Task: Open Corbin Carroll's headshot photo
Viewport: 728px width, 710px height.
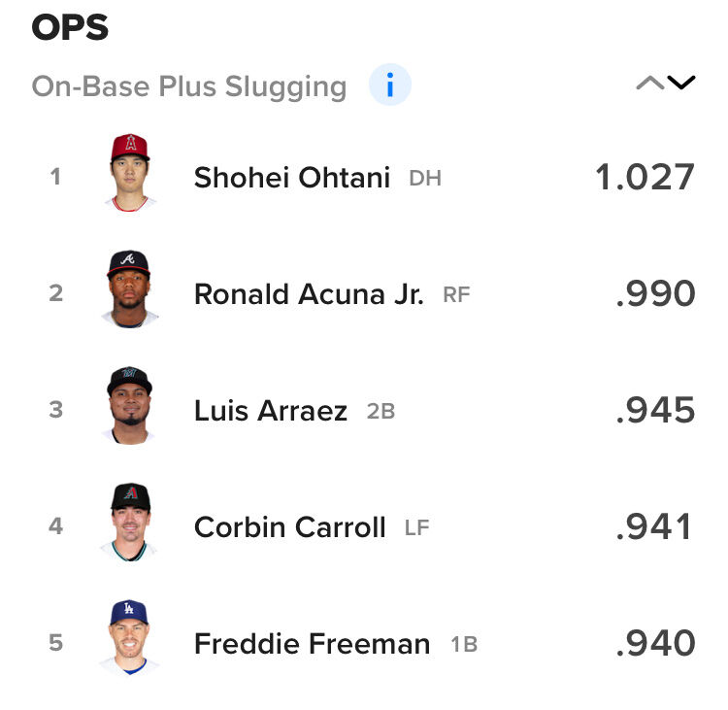Action: point(129,523)
